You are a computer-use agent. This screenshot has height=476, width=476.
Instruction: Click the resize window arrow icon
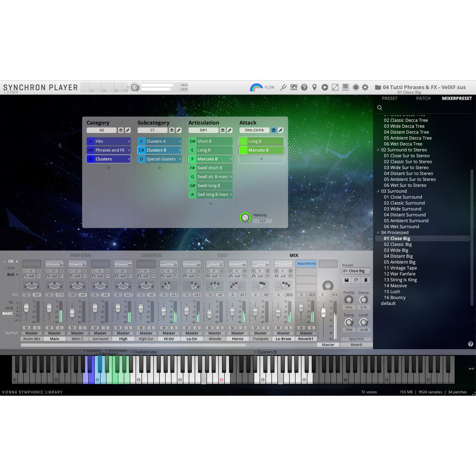tap(335, 87)
